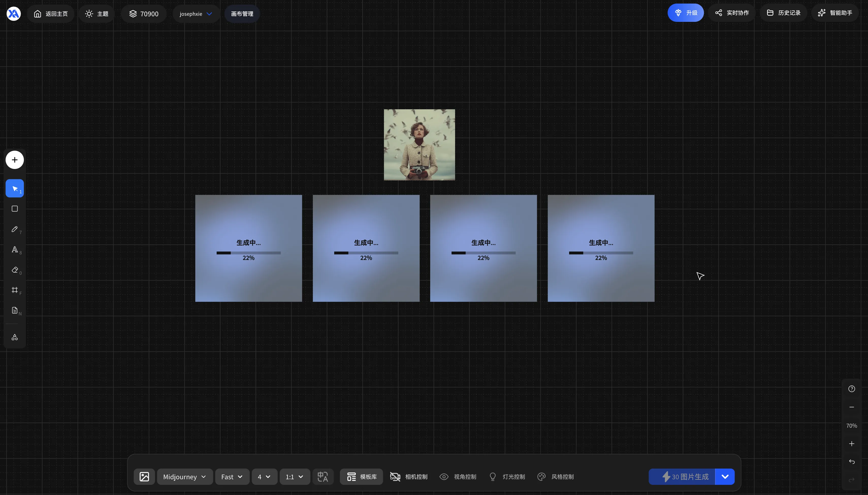The image size is (868, 495).
Task: Open the Midjourney model dropdown
Action: pyautogui.click(x=185, y=477)
